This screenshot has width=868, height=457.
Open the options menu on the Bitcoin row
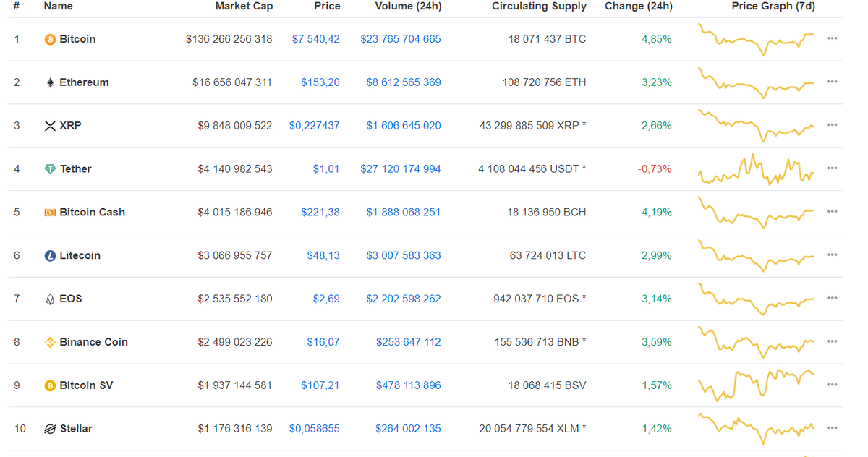click(x=832, y=39)
